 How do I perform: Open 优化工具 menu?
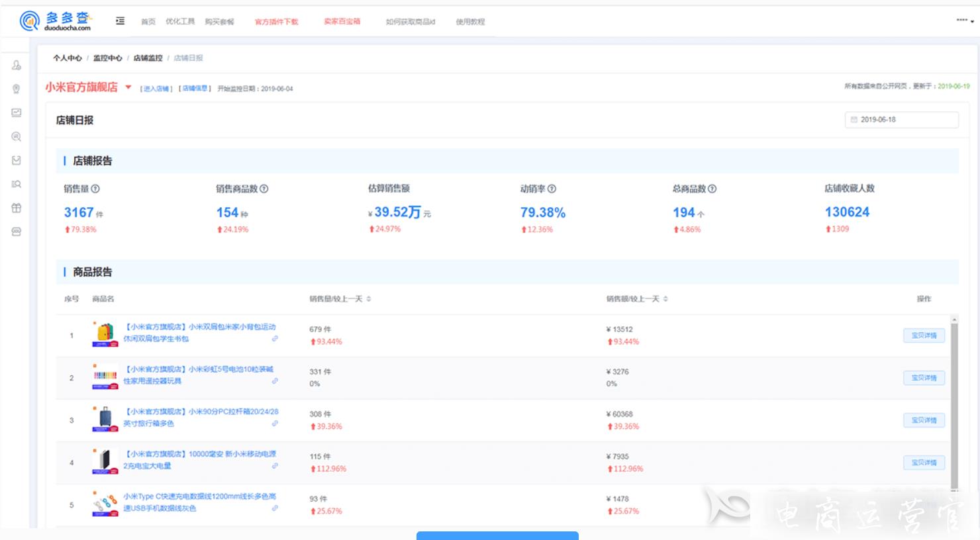coord(180,22)
